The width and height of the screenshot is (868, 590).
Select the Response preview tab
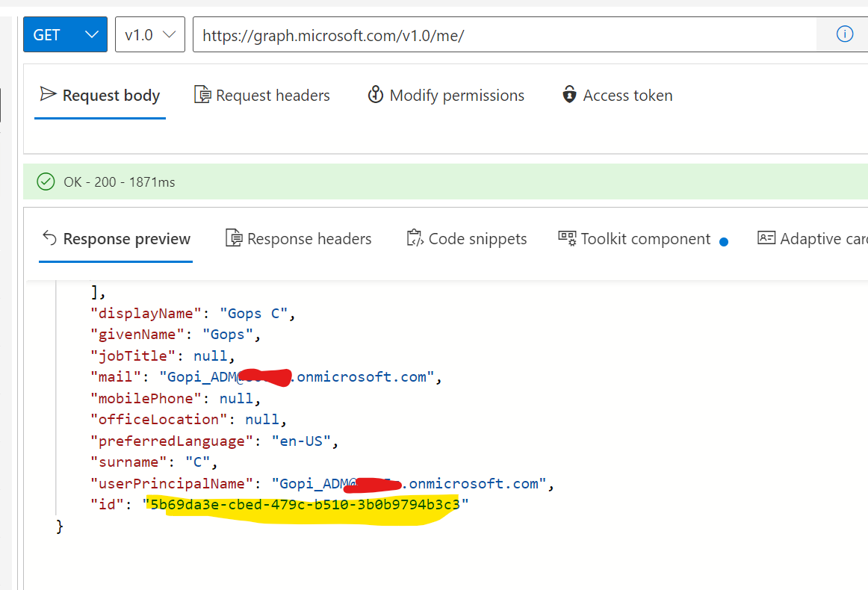[x=117, y=239]
